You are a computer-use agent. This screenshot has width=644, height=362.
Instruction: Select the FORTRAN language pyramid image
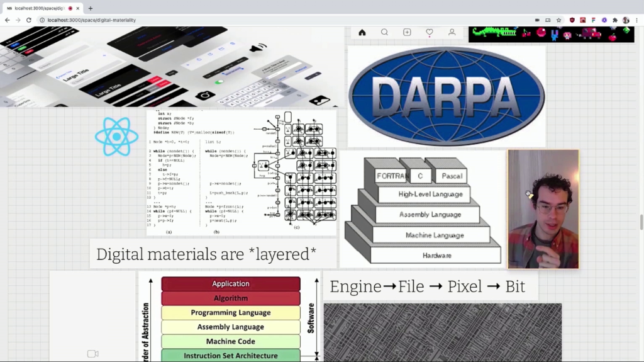(x=423, y=210)
